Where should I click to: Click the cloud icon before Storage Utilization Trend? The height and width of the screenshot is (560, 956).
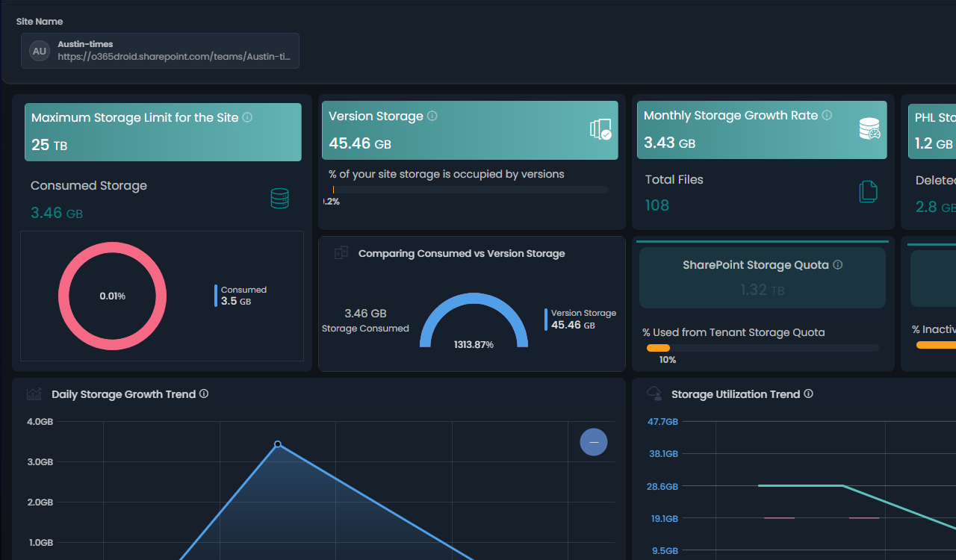click(x=654, y=393)
